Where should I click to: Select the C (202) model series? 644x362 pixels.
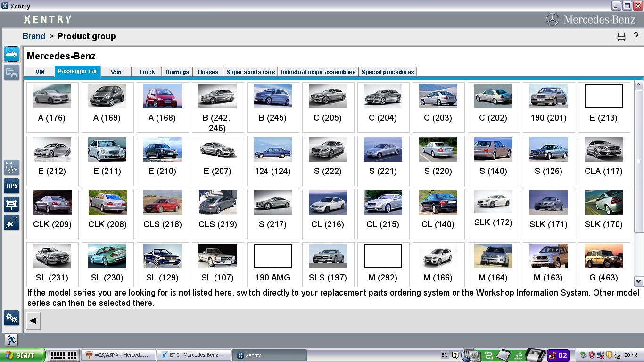493,107
